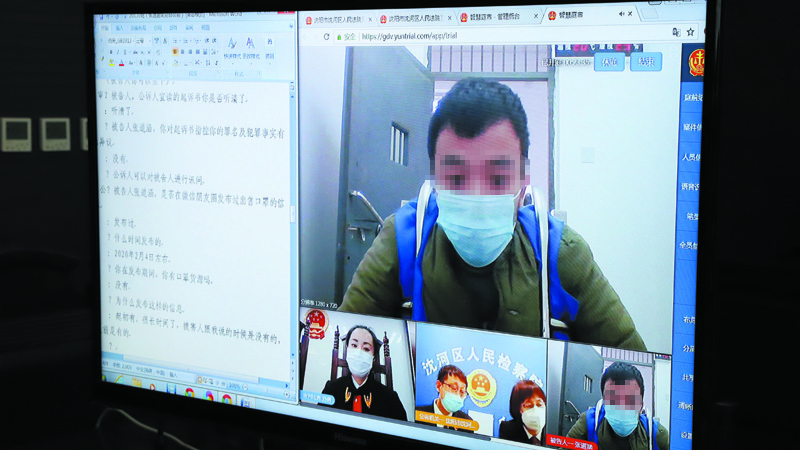Screen dimensions: 800x450
Task: Click the Chrome address bar URL
Action: 409,36
